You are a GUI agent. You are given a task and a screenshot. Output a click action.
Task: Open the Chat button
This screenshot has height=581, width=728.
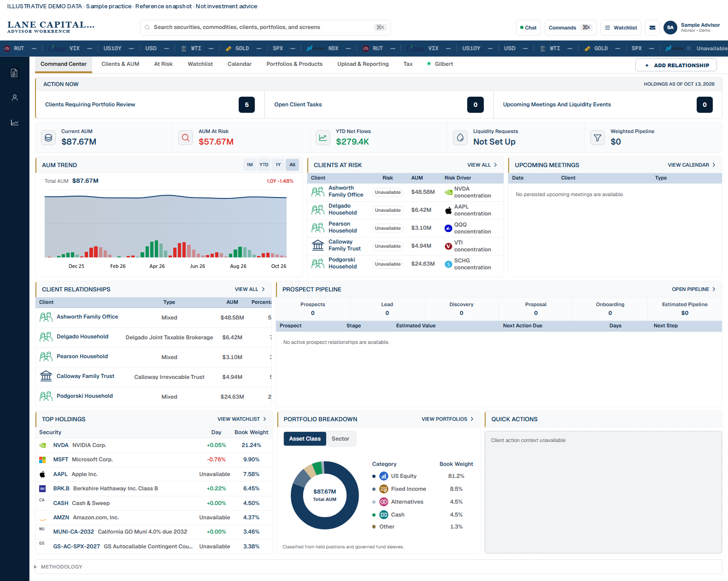528,28
